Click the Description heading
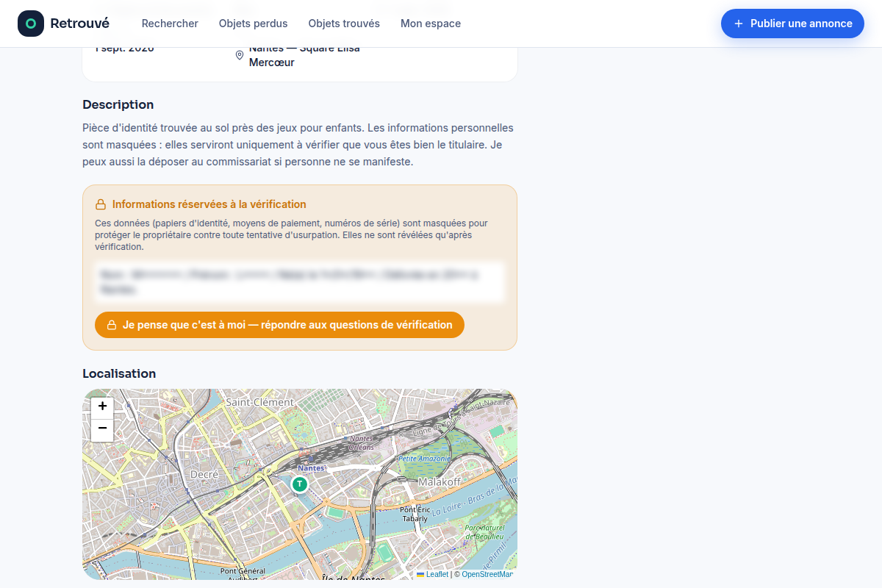This screenshot has height=588, width=882. pos(118,104)
